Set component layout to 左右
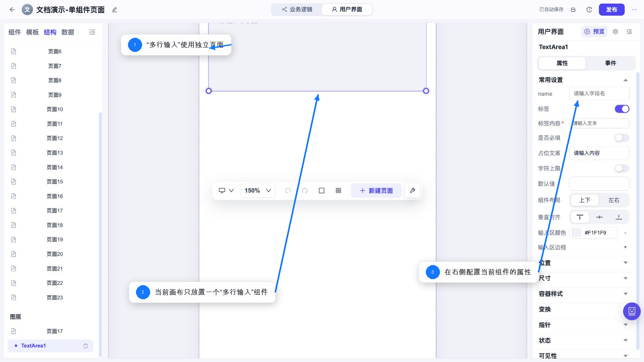Viewport: 644px width, 362px height. (x=614, y=200)
